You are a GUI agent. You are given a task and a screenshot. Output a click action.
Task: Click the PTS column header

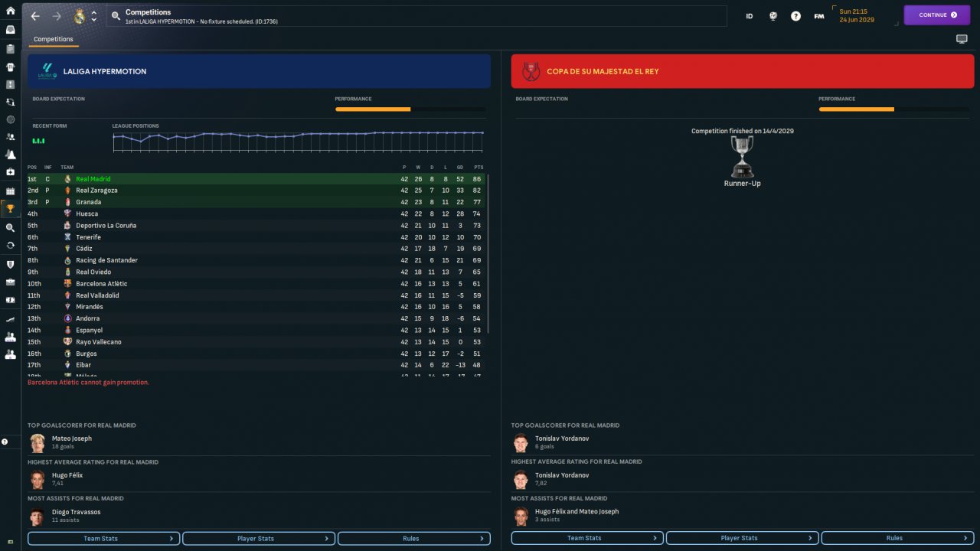pos(479,167)
